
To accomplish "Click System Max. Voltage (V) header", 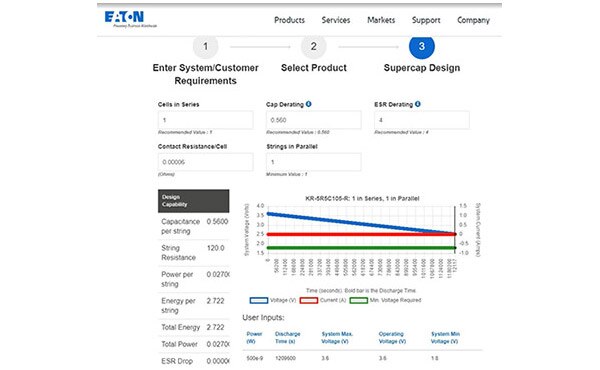I will [x=337, y=337].
